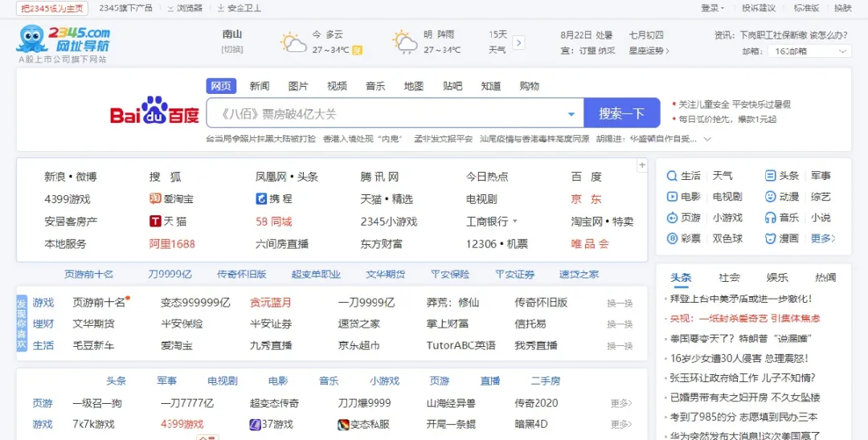The width and height of the screenshot is (868, 440).
Task: Click the 携程 blue icon
Action: point(260,198)
